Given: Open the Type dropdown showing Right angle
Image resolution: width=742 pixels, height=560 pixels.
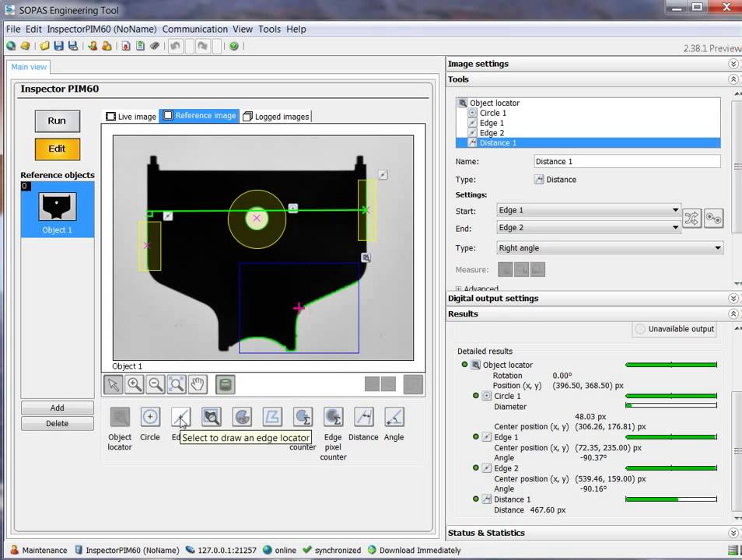Looking at the screenshot, I should (610, 248).
